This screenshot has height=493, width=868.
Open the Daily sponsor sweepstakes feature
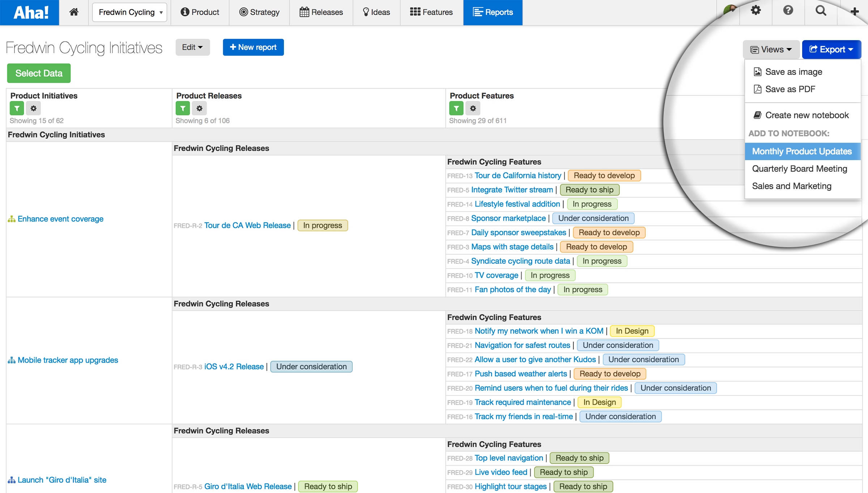click(x=519, y=233)
